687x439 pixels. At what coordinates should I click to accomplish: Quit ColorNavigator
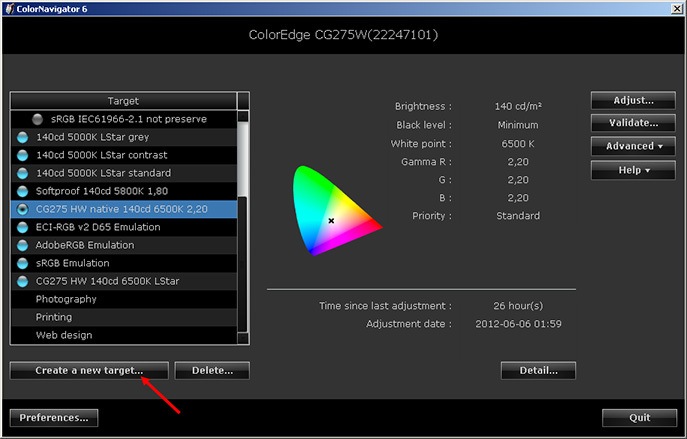pos(640,418)
